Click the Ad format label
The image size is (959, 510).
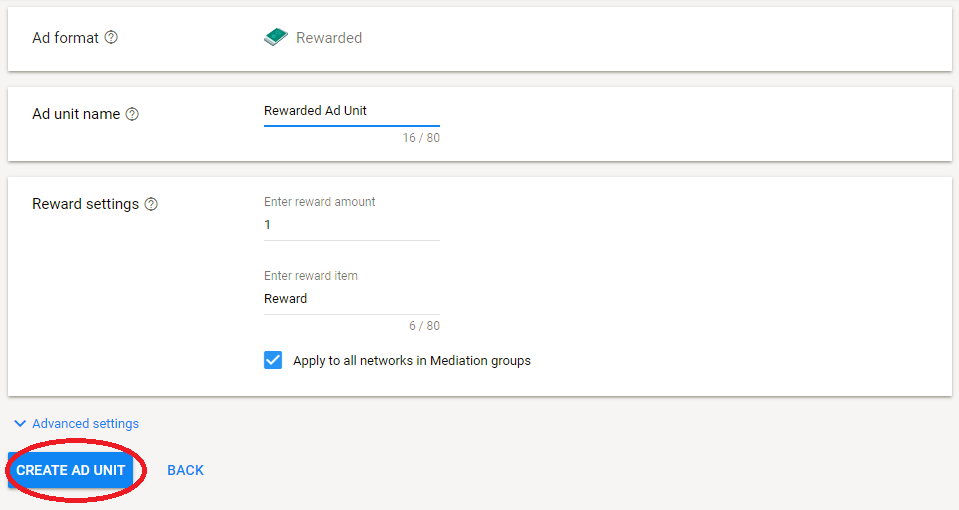pos(65,38)
